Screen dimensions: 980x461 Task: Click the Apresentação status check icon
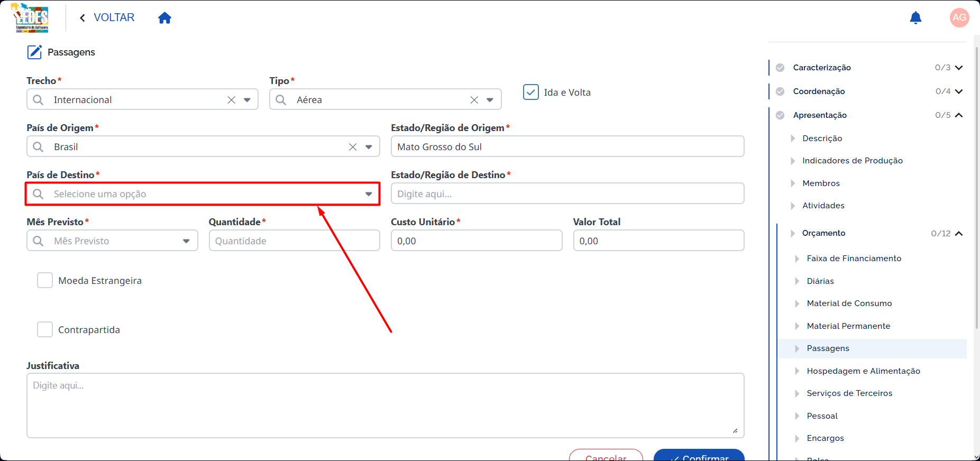pos(780,115)
